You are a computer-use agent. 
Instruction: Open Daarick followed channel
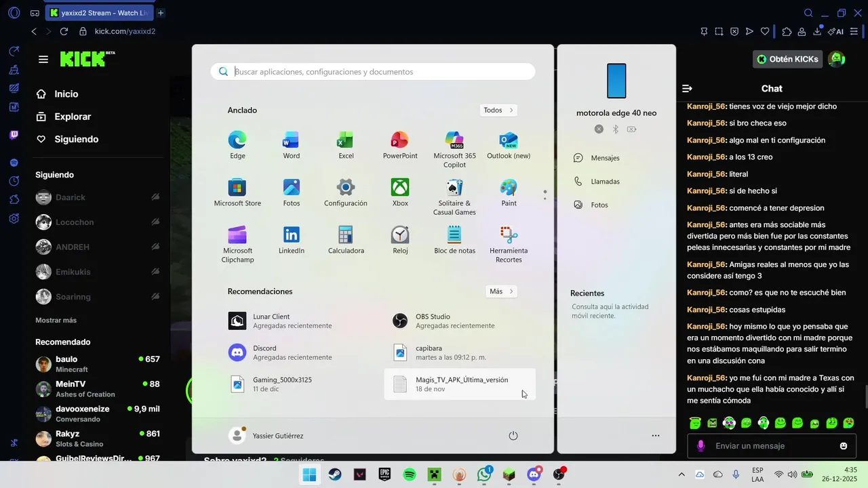point(98,197)
